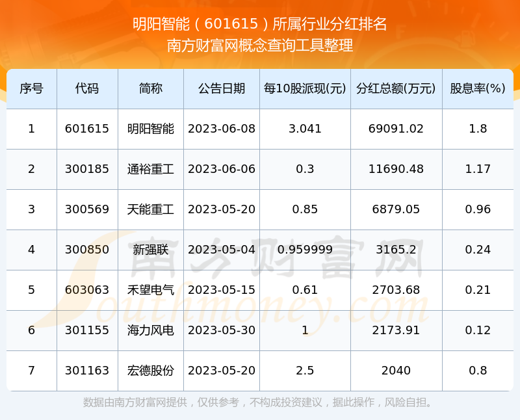520x420 pixels.
Task: Select stock code 300850 cell
Action: [x=87, y=250]
